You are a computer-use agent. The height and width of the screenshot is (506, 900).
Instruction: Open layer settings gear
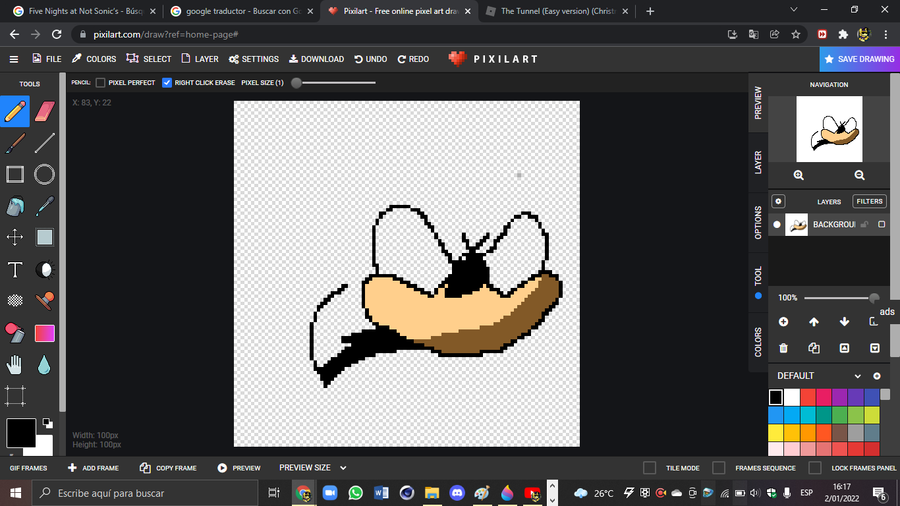[778, 201]
